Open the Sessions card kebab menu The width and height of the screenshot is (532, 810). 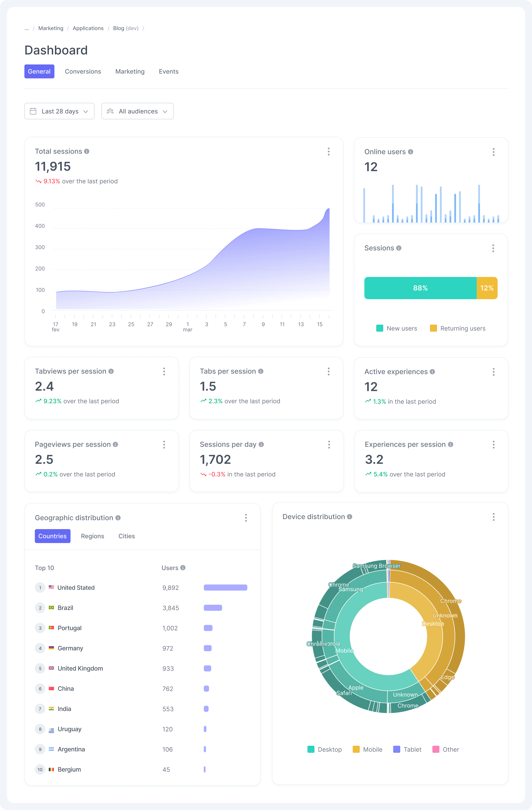pyautogui.click(x=493, y=248)
